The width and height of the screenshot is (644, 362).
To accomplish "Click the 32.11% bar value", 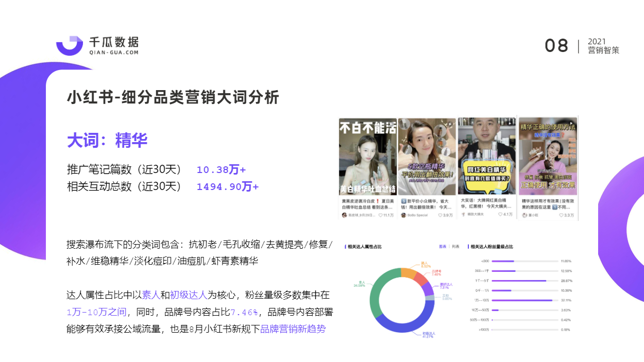I will pyautogui.click(x=566, y=300).
